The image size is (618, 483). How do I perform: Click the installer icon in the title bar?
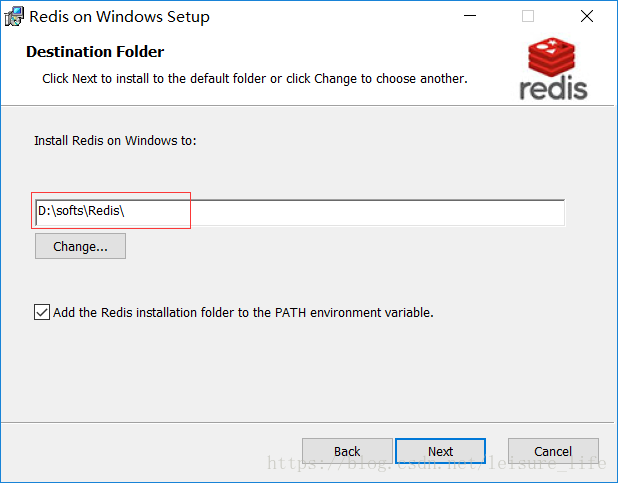[14, 17]
